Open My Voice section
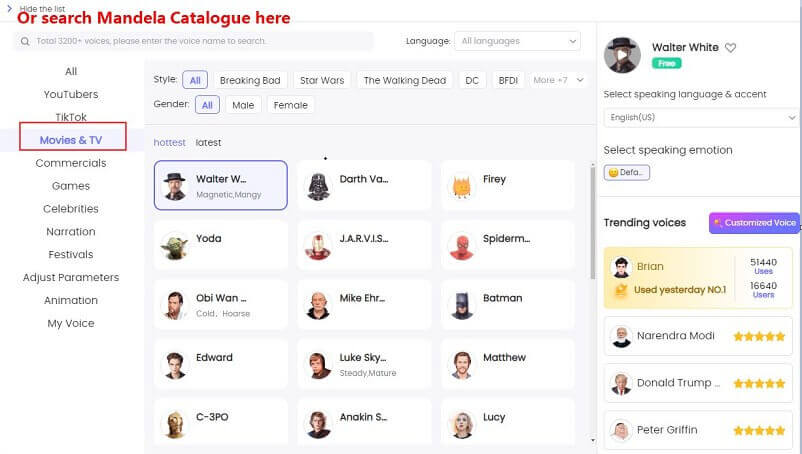The width and height of the screenshot is (802, 454). tap(71, 323)
